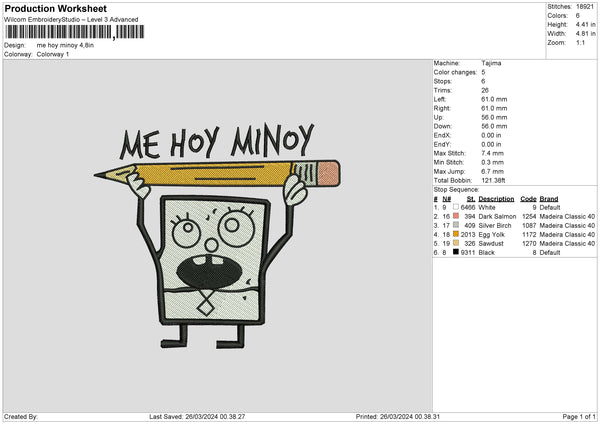Click the design barcode at top
This screenshot has width=600, height=424.
[75, 32]
